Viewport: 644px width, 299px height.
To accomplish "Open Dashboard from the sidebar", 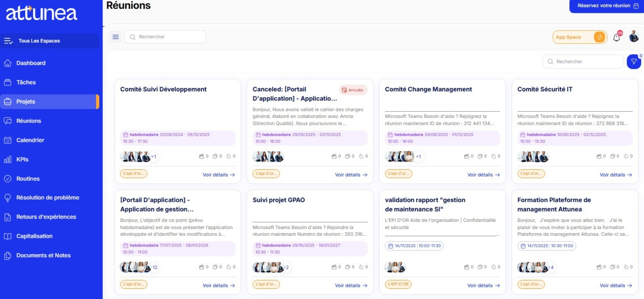I will [30, 63].
